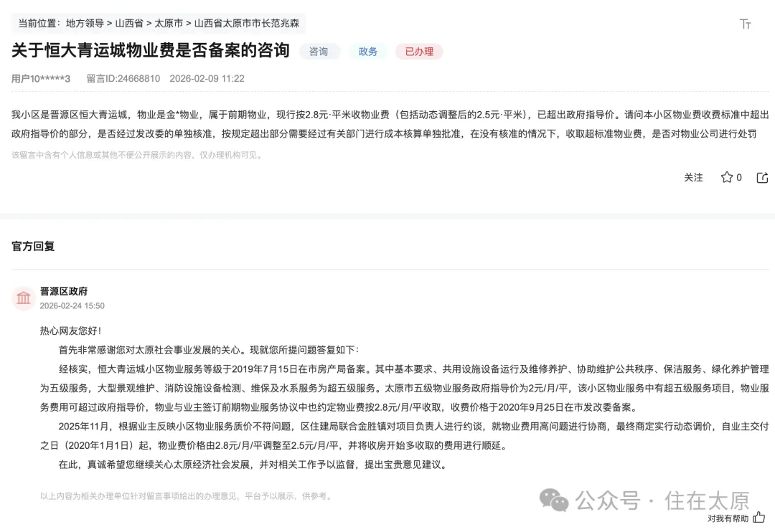The width and height of the screenshot is (775, 532).
Task: Click the share icon beside star count
Action: point(762,177)
